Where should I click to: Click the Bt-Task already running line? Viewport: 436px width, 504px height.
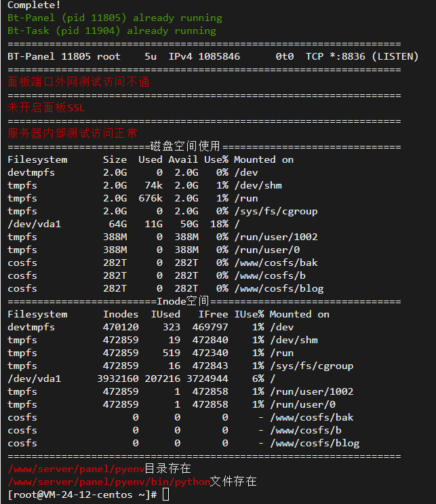[112, 31]
